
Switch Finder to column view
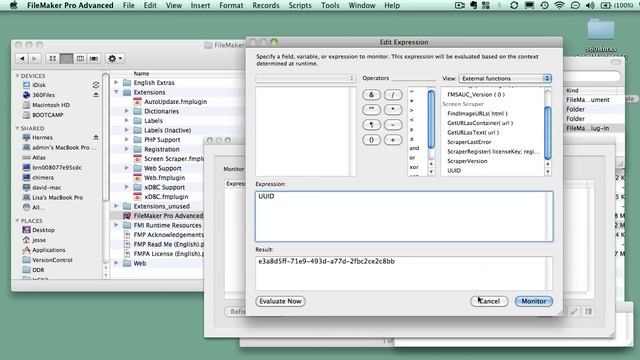tap(80, 58)
